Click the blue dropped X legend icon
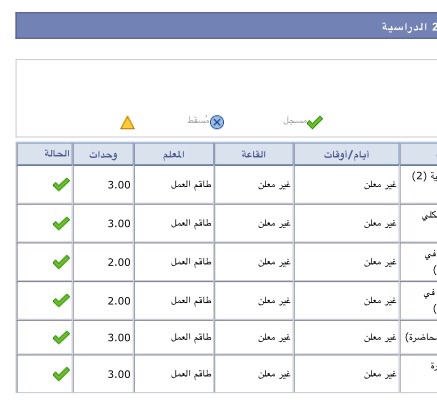The height and width of the screenshot is (407, 437). [x=217, y=122]
